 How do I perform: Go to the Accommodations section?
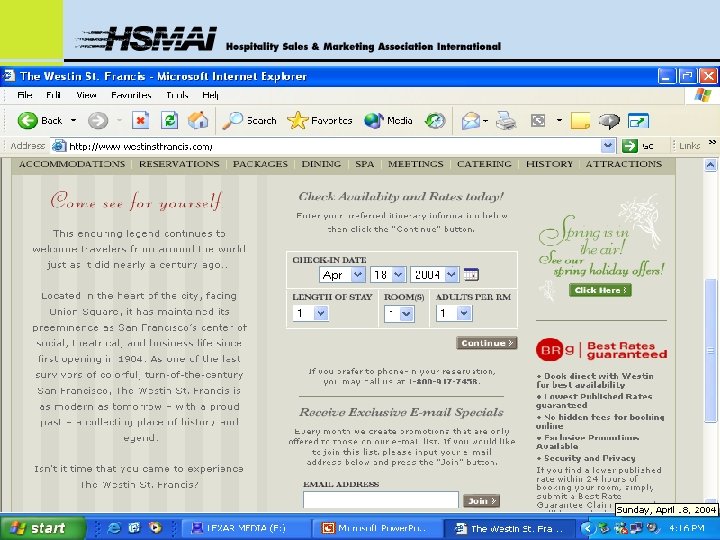(x=72, y=164)
